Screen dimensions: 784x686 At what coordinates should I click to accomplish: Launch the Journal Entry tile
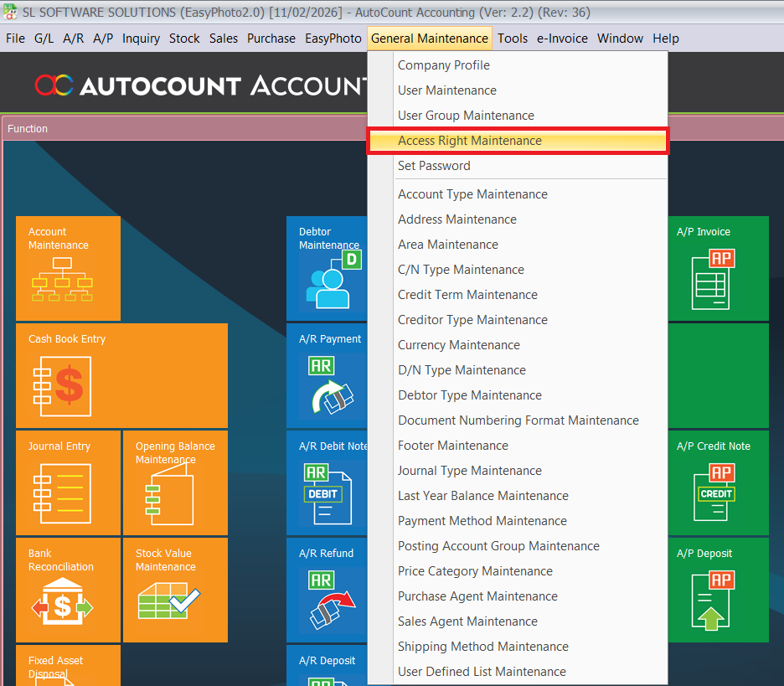click(x=68, y=482)
